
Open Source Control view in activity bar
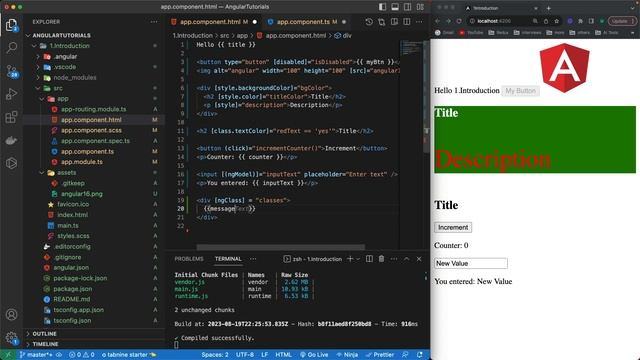(x=11, y=71)
